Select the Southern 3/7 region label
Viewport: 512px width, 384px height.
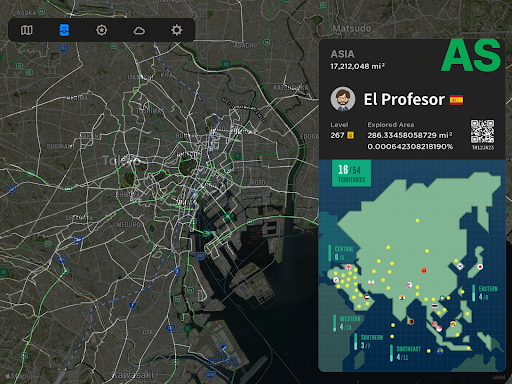(x=368, y=341)
